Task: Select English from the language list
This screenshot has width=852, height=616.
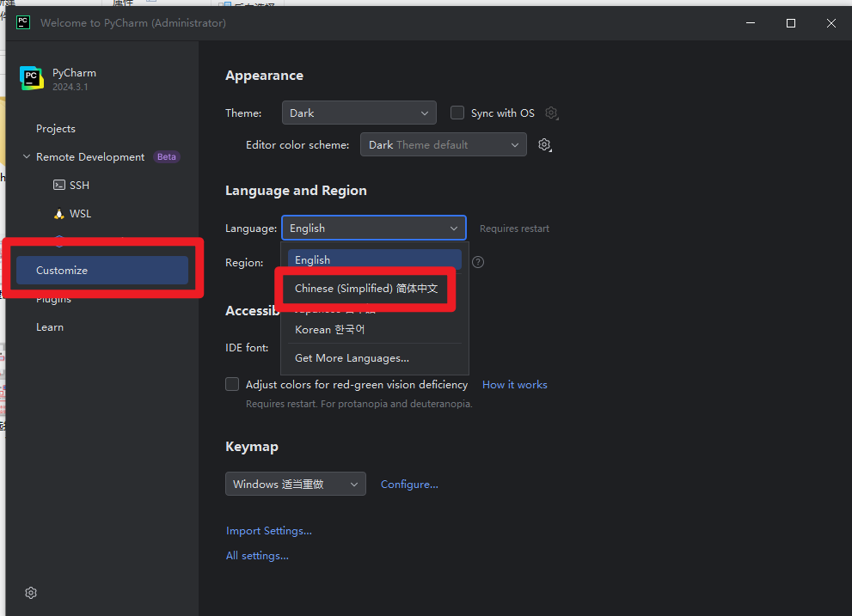Action: (375, 259)
